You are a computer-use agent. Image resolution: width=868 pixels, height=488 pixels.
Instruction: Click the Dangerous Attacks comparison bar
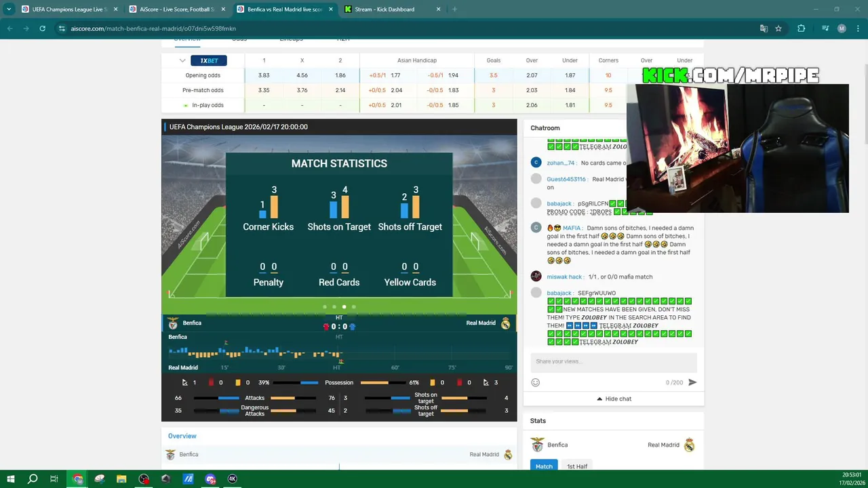coord(254,411)
